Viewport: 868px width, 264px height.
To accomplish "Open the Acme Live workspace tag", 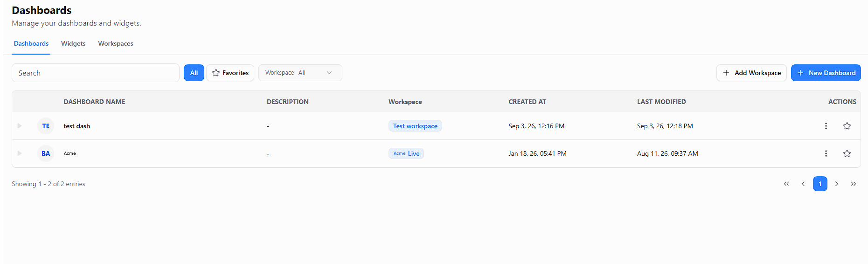I will (x=406, y=153).
